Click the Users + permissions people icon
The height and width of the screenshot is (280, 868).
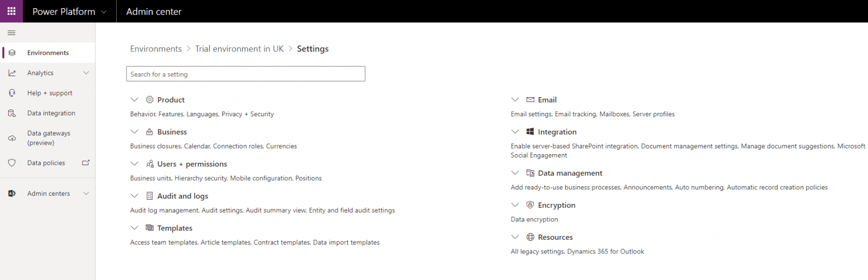click(x=150, y=163)
